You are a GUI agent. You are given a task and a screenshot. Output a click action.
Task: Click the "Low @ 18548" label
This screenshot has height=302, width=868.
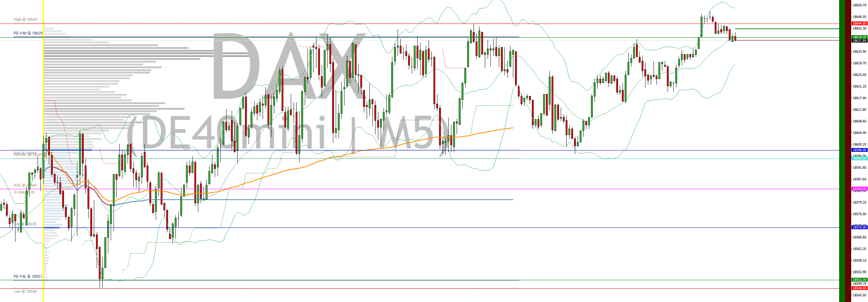tap(25, 291)
